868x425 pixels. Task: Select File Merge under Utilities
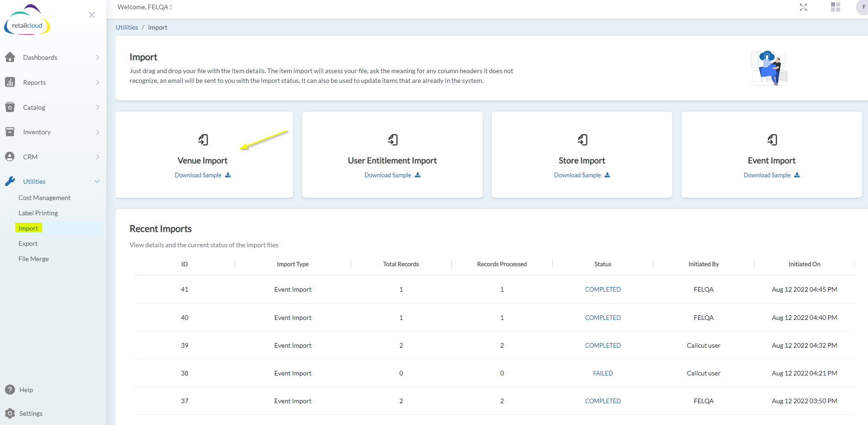[x=33, y=259]
